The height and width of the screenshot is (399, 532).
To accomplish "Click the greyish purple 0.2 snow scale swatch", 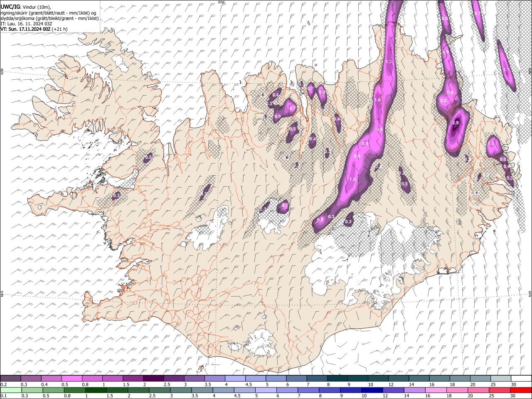I will coord(11,379).
